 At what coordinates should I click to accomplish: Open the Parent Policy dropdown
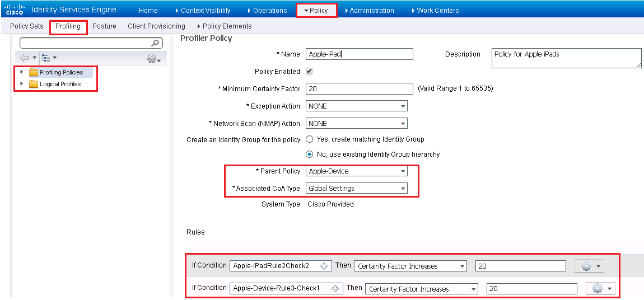point(357,171)
